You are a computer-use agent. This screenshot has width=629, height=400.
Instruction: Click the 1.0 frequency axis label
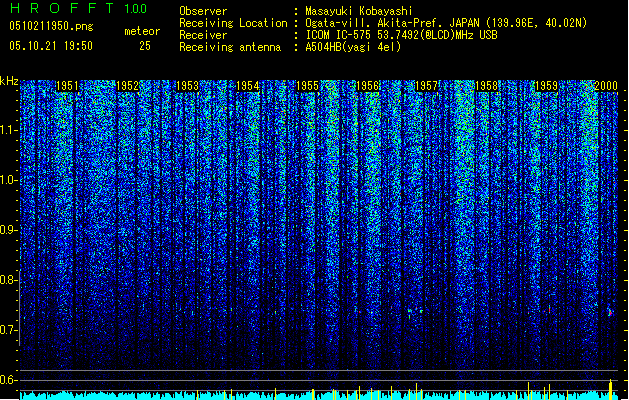coord(9,180)
